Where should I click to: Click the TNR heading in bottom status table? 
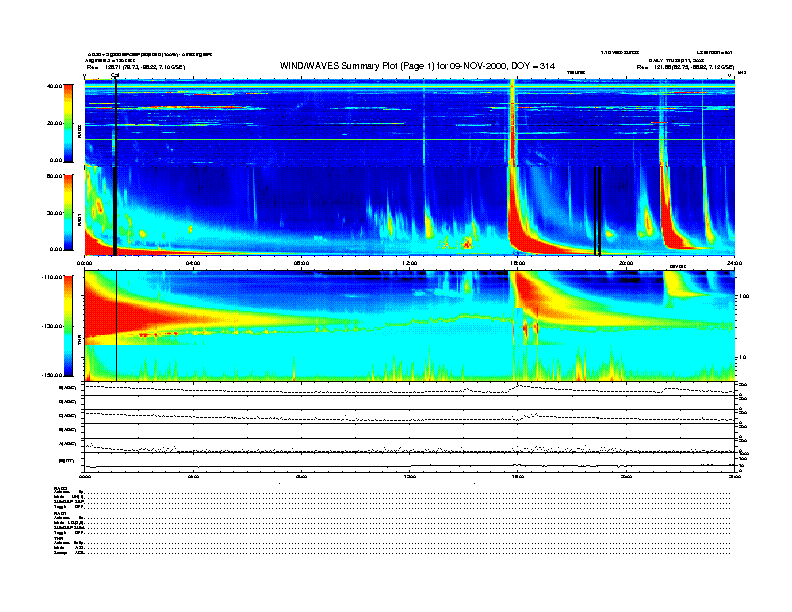click(58, 539)
